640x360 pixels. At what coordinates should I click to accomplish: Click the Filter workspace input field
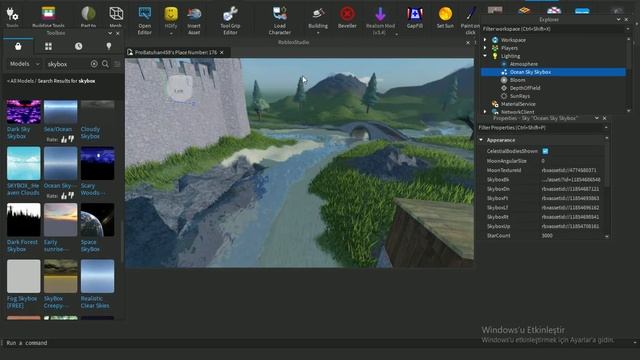tap(552, 29)
